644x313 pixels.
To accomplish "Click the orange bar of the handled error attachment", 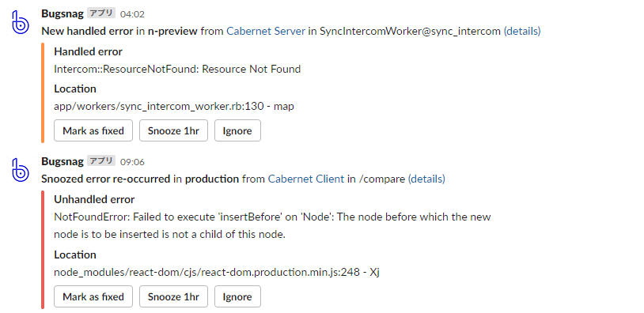I will [43, 93].
